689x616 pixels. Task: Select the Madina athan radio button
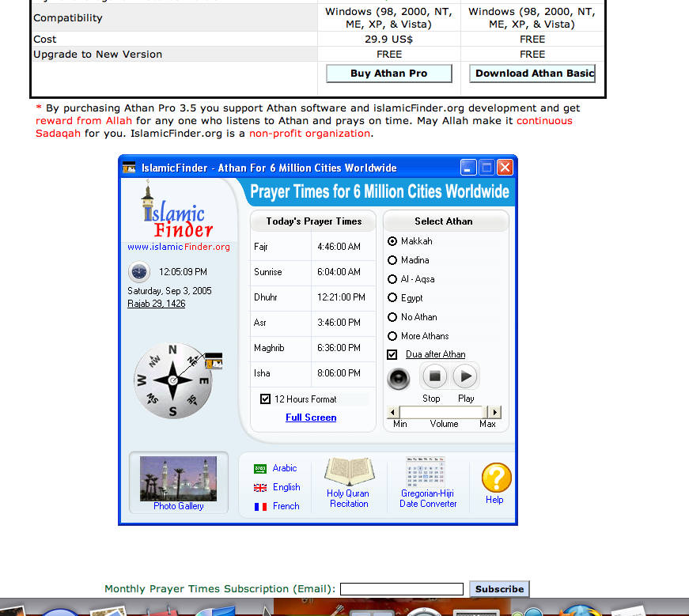click(392, 260)
